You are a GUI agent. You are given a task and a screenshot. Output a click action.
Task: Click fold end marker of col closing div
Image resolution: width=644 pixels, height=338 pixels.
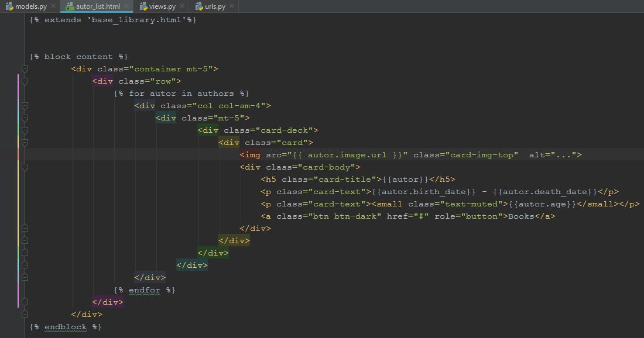tap(25, 277)
